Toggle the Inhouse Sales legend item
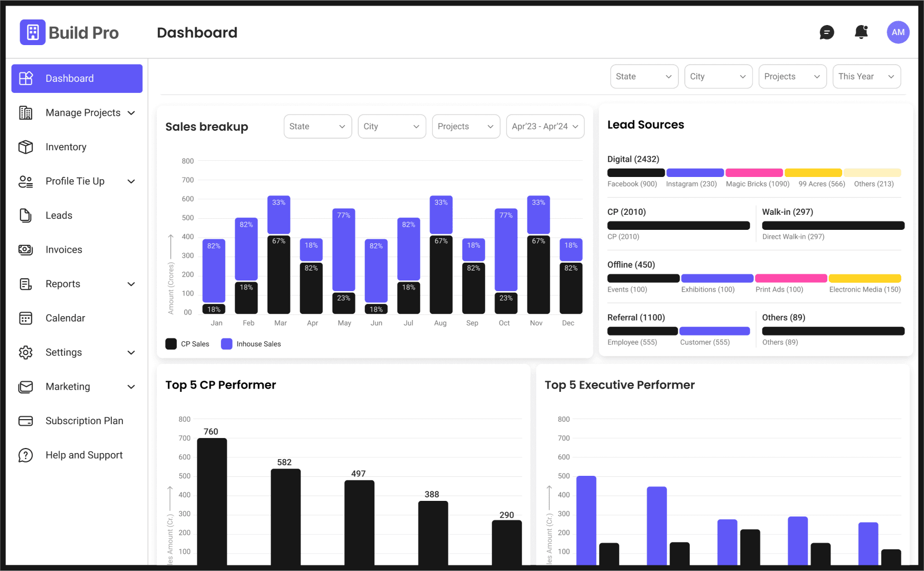 (x=251, y=344)
